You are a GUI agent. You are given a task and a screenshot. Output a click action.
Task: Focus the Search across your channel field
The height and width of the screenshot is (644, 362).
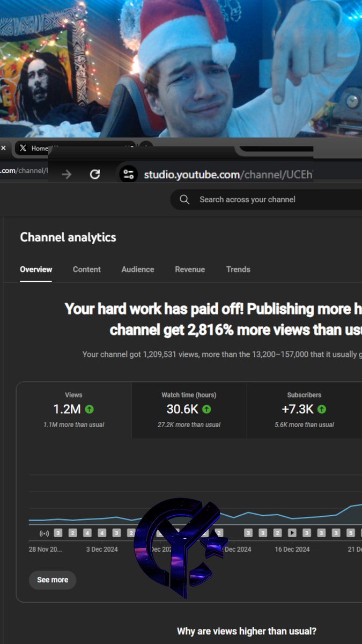click(x=266, y=200)
